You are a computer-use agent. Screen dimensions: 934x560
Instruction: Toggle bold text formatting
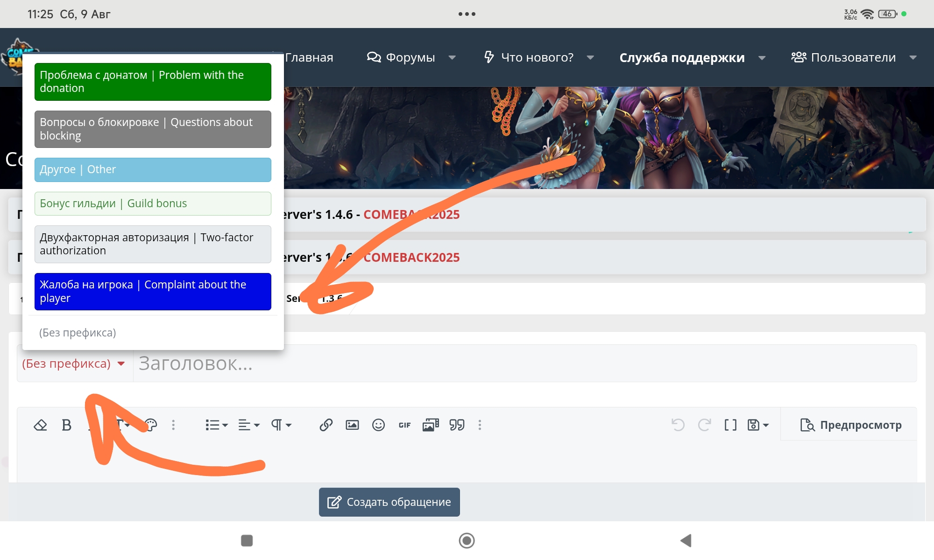point(66,425)
